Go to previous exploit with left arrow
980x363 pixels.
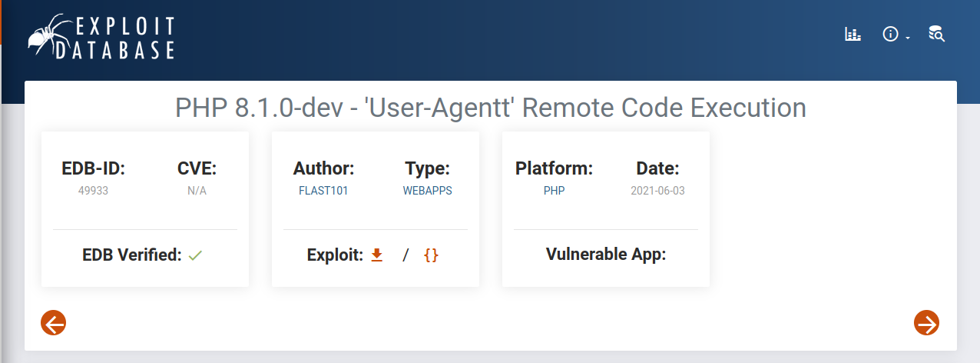pyautogui.click(x=54, y=323)
